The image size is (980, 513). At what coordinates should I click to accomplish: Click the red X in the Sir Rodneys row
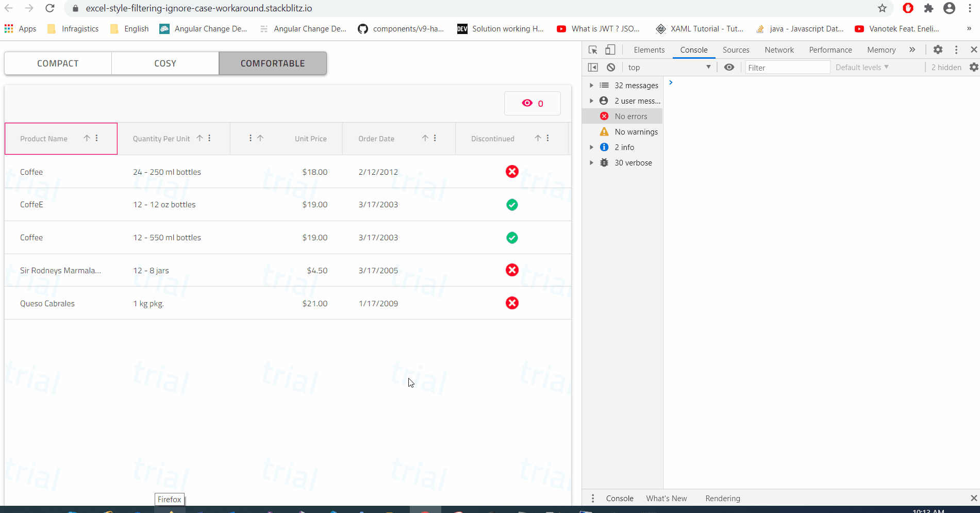pyautogui.click(x=512, y=270)
